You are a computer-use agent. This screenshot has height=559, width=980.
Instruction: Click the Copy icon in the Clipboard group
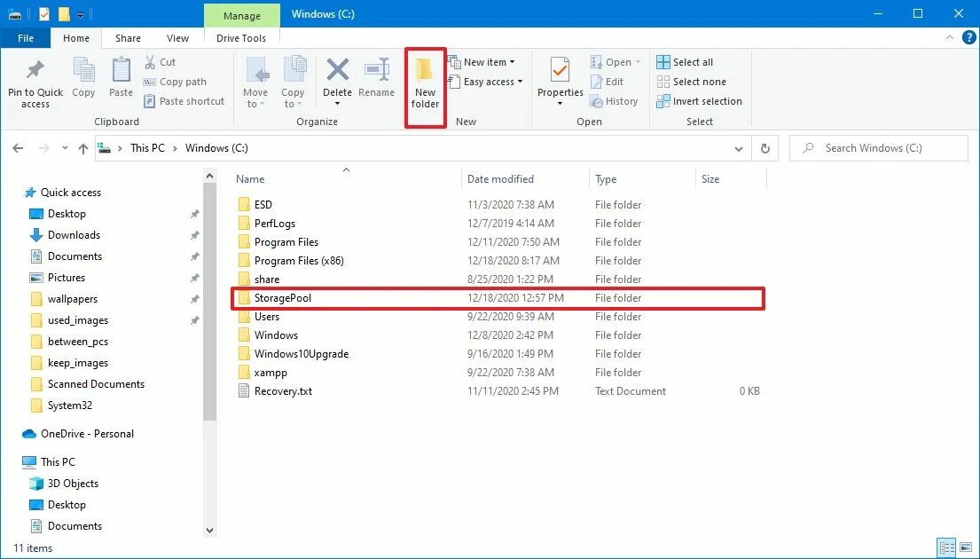click(x=83, y=80)
